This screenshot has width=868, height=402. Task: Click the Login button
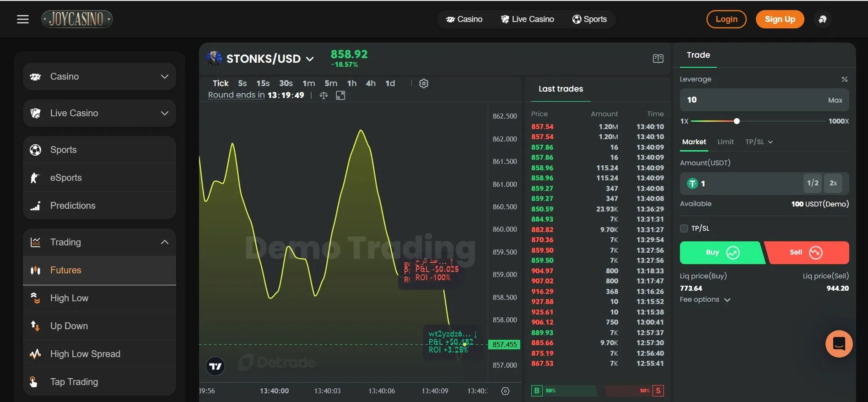click(727, 19)
